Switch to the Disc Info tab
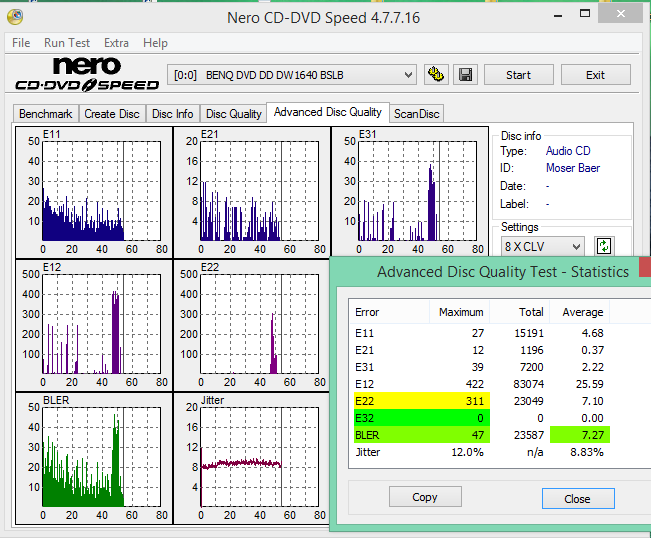This screenshot has width=651, height=538. tap(173, 114)
